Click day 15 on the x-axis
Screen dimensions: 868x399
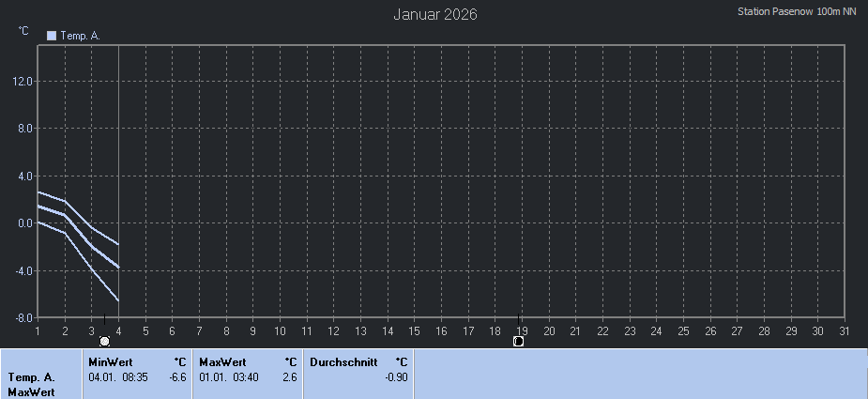[414, 330]
